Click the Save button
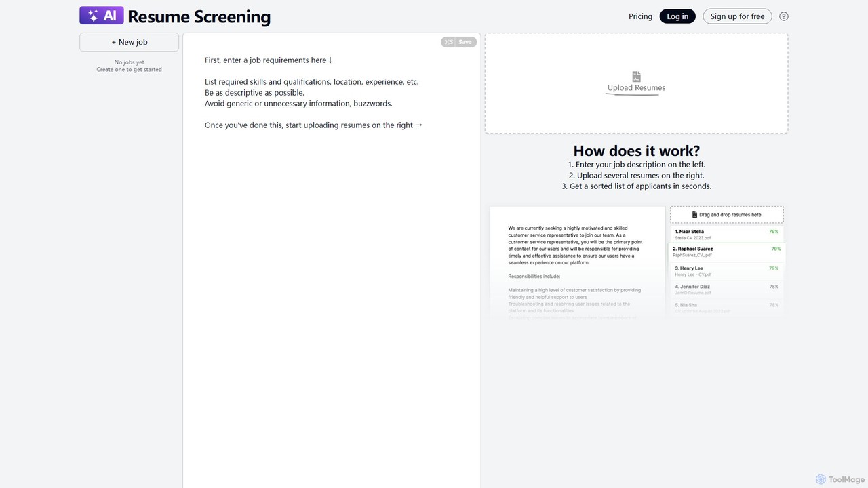Screen dimensions: 868x488 [458, 42]
